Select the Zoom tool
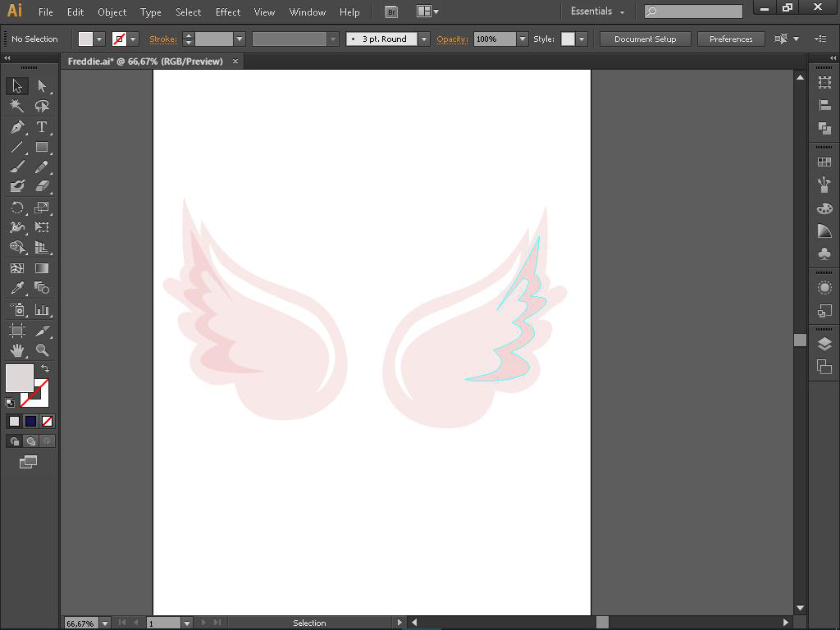Screen dimensions: 840x630 point(42,350)
